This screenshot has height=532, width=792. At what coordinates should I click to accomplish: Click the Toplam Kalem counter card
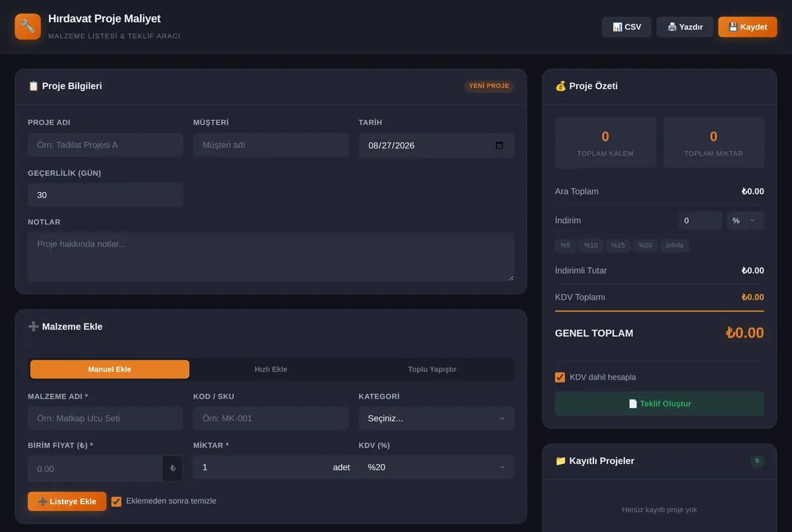(605, 143)
